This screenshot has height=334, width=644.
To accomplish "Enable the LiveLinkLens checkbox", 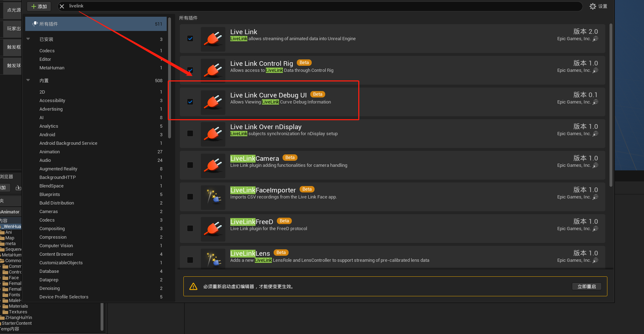I will [x=190, y=260].
